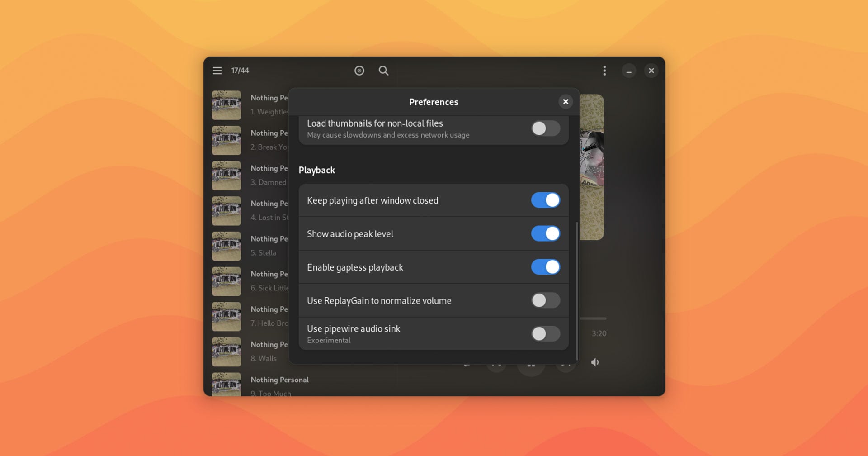This screenshot has height=456, width=868.
Task: Select album thumbnail for track 8. Walls
Action: (226, 352)
